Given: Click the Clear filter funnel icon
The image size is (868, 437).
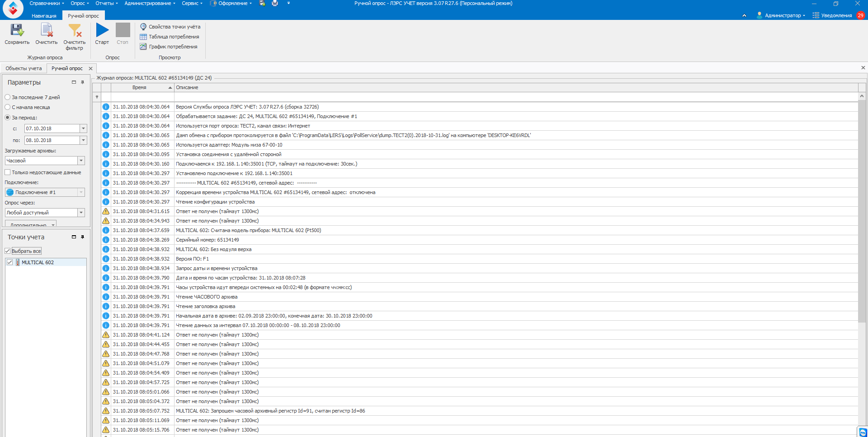Looking at the screenshot, I should click(75, 30).
